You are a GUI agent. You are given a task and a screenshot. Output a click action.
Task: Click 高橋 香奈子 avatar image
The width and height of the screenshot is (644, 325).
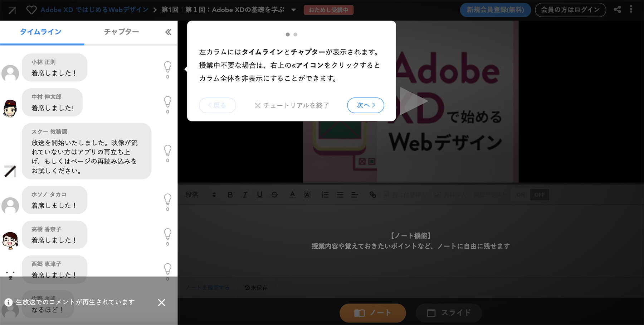tap(10, 240)
